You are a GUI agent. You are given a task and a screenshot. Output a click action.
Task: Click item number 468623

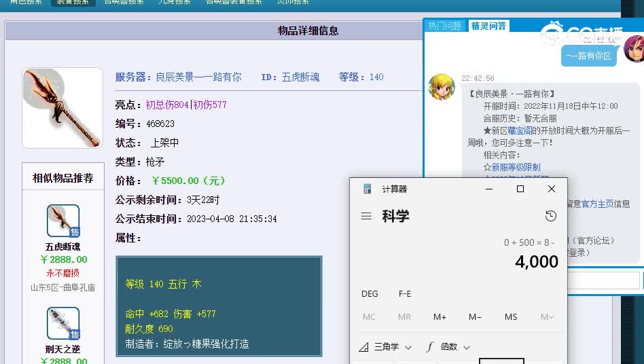160,124
